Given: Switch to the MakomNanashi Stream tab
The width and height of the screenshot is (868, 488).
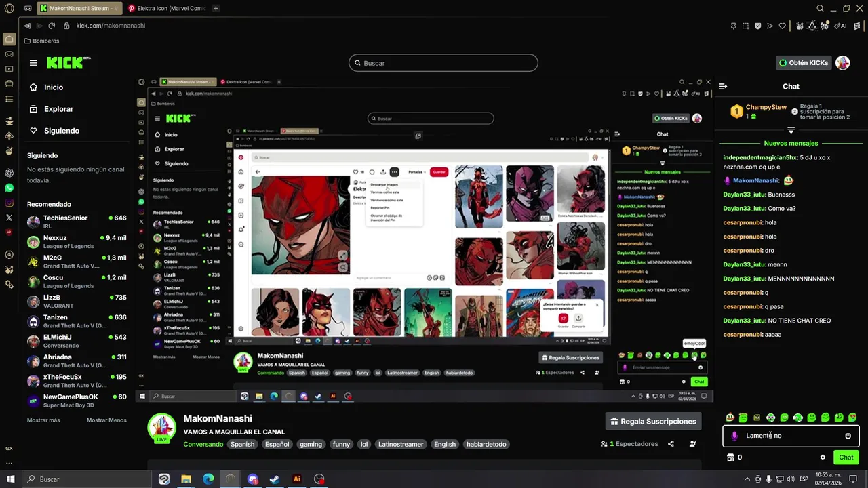Looking at the screenshot, I should click(78, 8).
